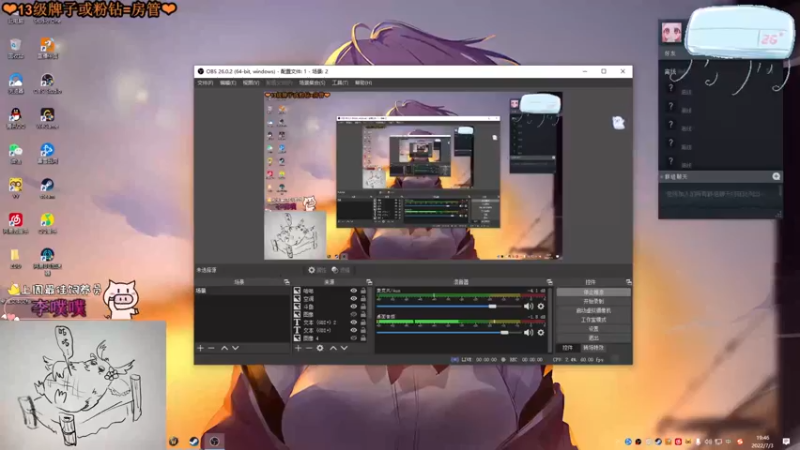The width and height of the screenshot is (800, 450).
Task: Add a new source with plus icon
Action: 298,348
